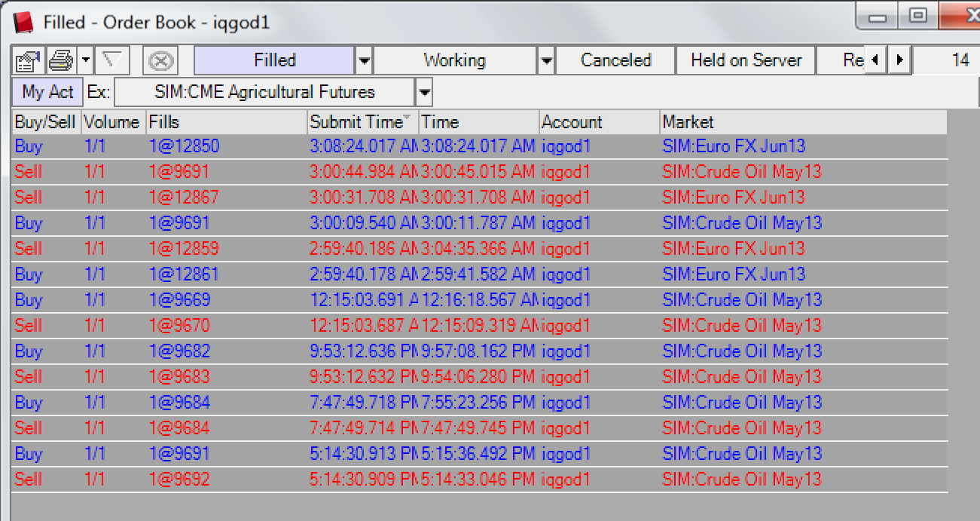The width and height of the screenshot is (980, 521).
Task: Open the dropdown next to Filled
Action: (364, 60)
